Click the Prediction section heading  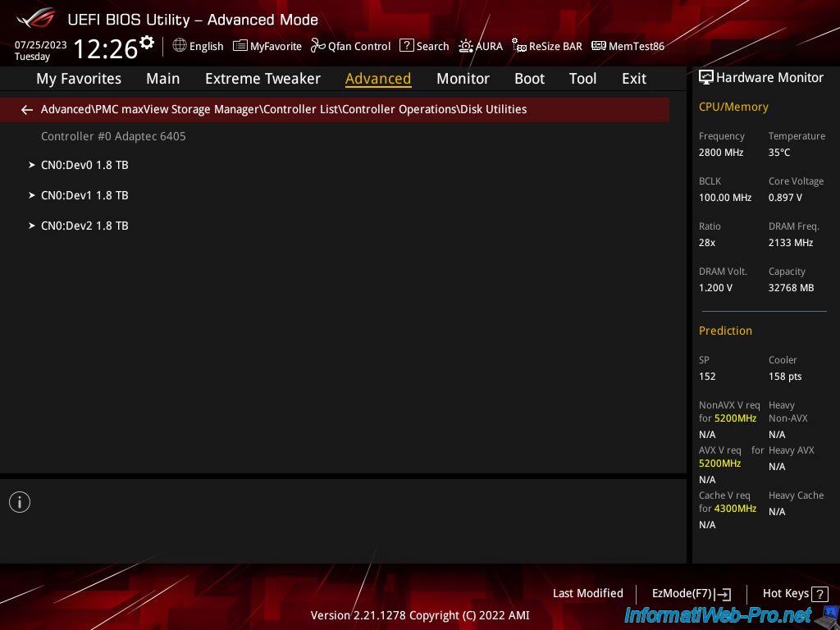coord(725,331)
